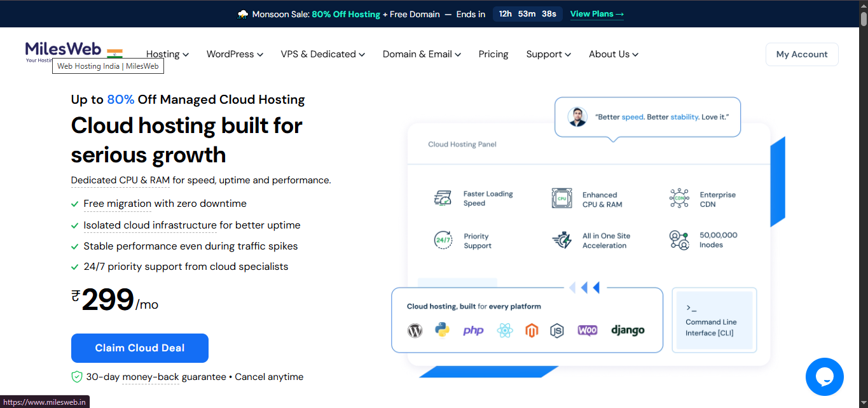
Task: Go to the Pricing menu item
Action: (493, 54)
